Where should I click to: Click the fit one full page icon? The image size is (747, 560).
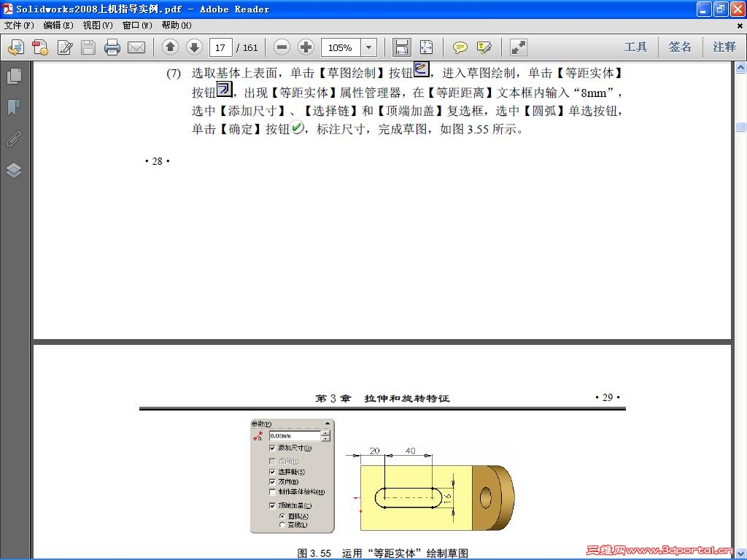tap(426, 47)
